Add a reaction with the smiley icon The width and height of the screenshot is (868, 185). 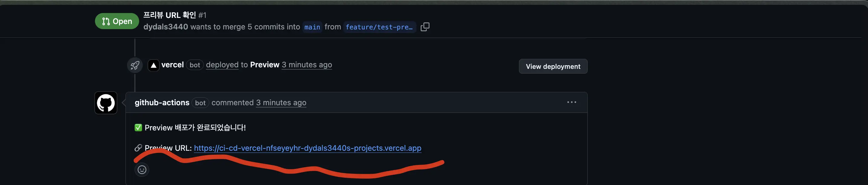142,170
